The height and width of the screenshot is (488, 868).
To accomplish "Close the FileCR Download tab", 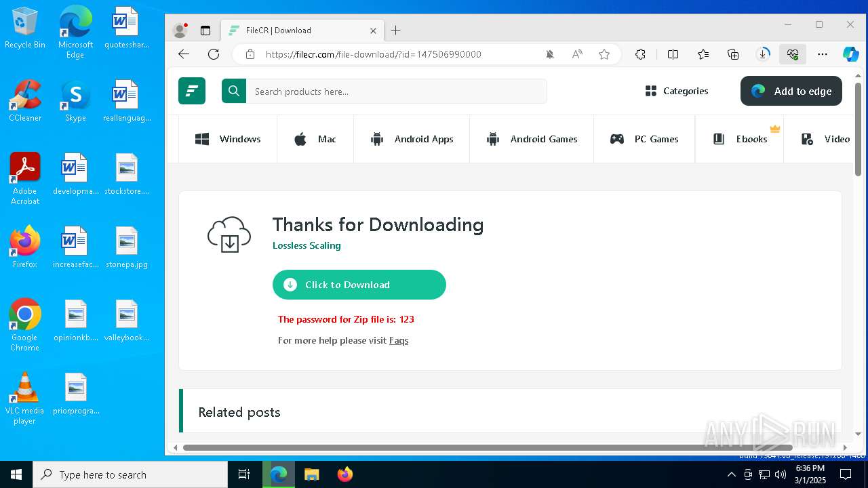I will [x=373, y=30].
